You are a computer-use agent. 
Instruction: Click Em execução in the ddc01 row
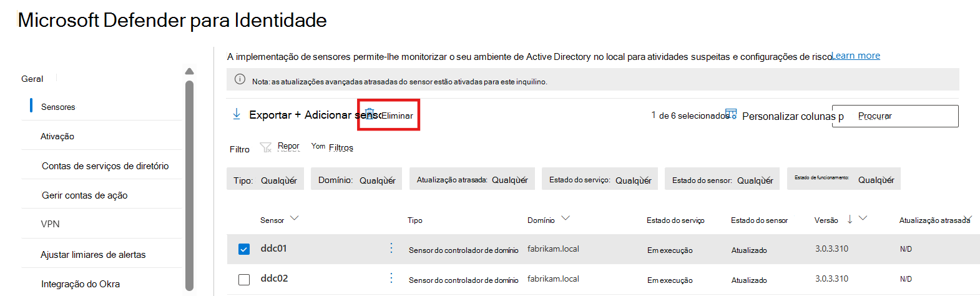670,250
